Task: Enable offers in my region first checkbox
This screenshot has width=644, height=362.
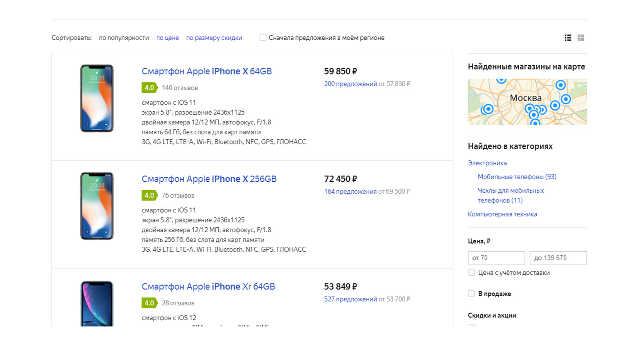Action: point(263,38)
